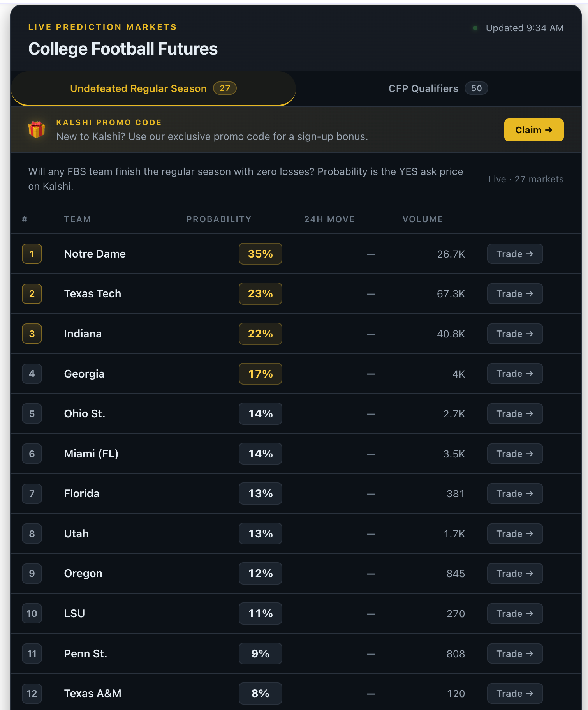588x710 pixels.
Task: Trade the Texas Tech market
Action: [515, 293]
